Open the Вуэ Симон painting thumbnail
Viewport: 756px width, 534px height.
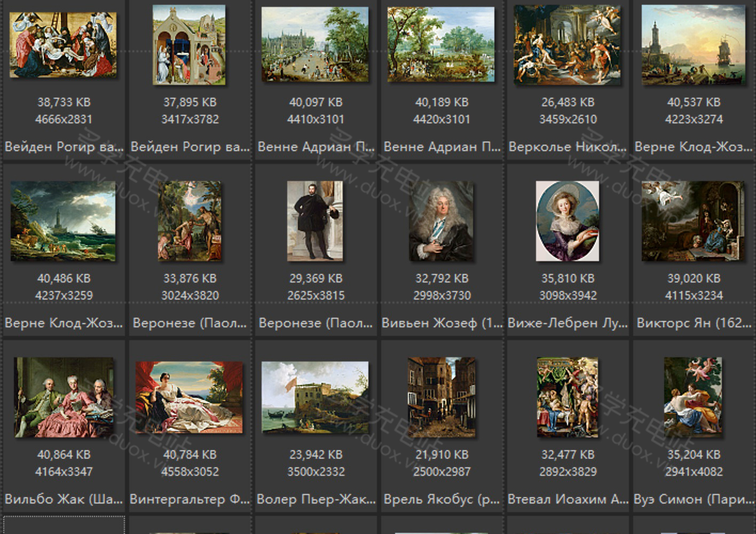[x=693, y=397]
